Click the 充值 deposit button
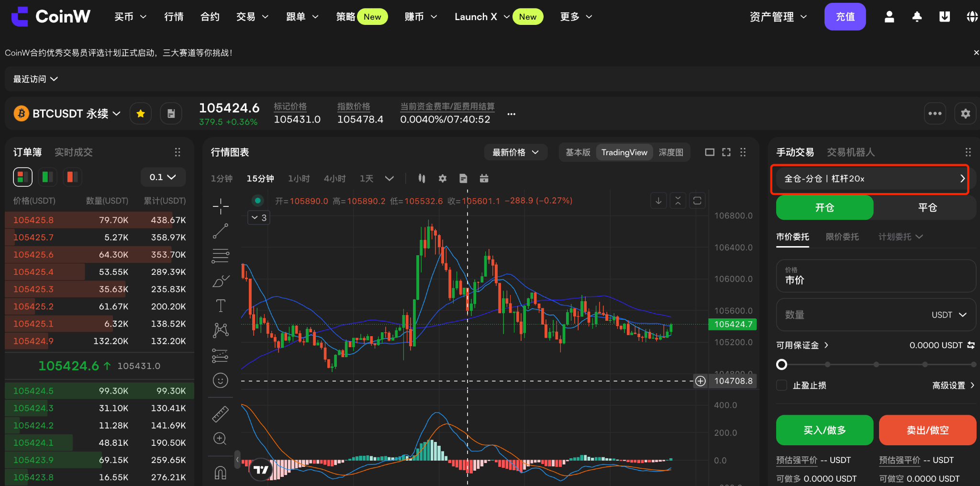The width and height of the screenshot is (980, 486). pos(845,17)
